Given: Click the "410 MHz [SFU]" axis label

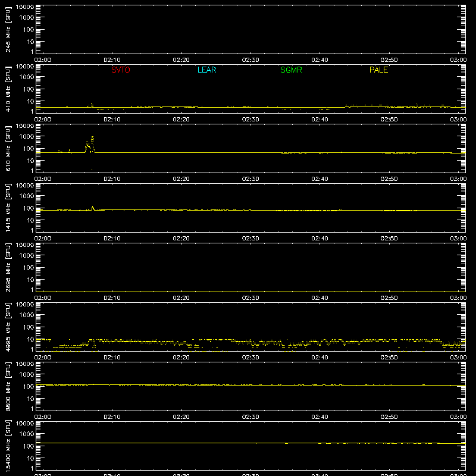Looking at the screenshot, I should coord(8,89).
